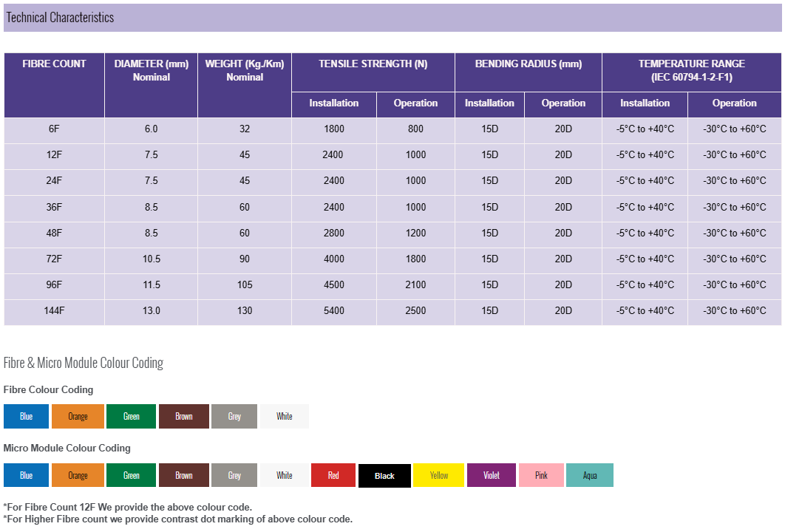Screen dimensions: 785x532
Task: Click the TENSILE STRENGTH (N) header
Action: 373,72
